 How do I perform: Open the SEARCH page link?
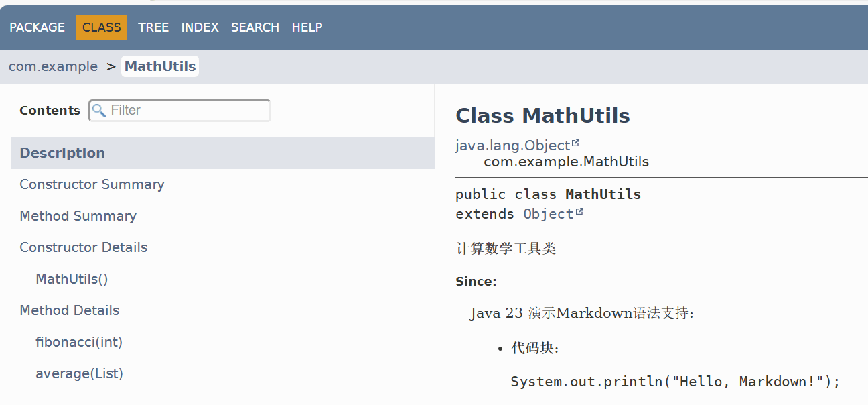(255, 27)
